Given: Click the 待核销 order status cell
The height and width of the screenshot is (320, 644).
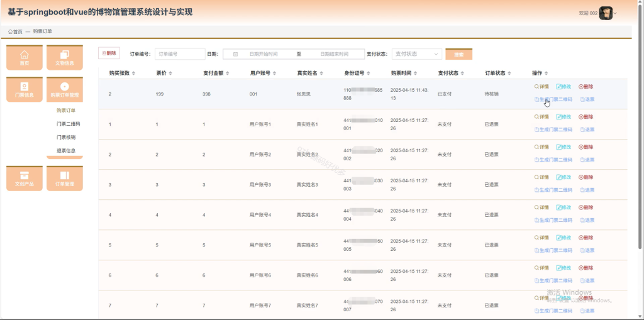Looking at the screenshot, I should (491, 94).
